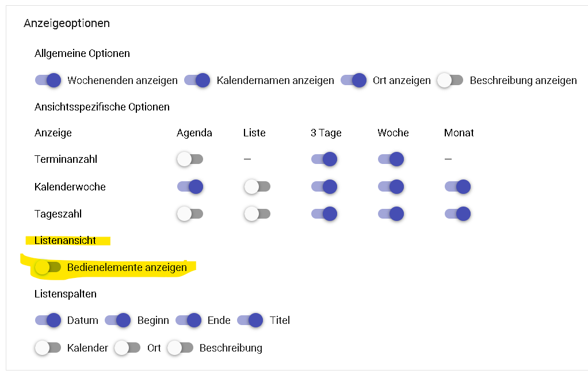Enable Tageszahl for Agenda view
The image size is (588, 378).
point(190,214)
